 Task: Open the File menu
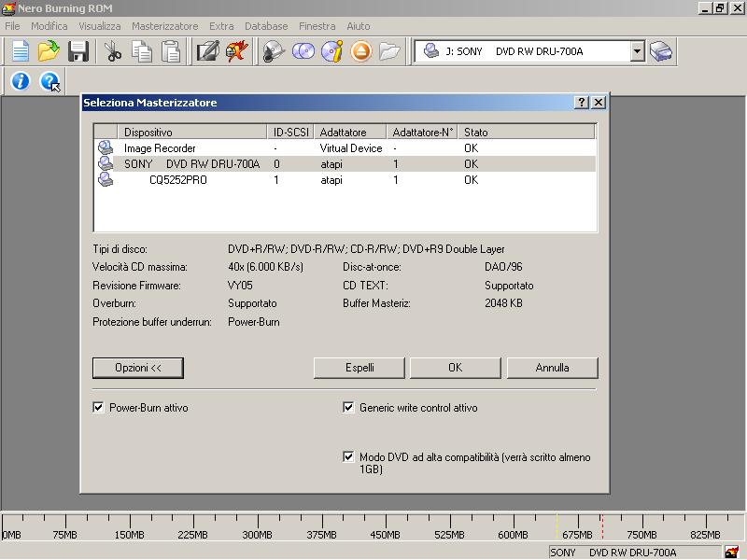pos(12,26)
